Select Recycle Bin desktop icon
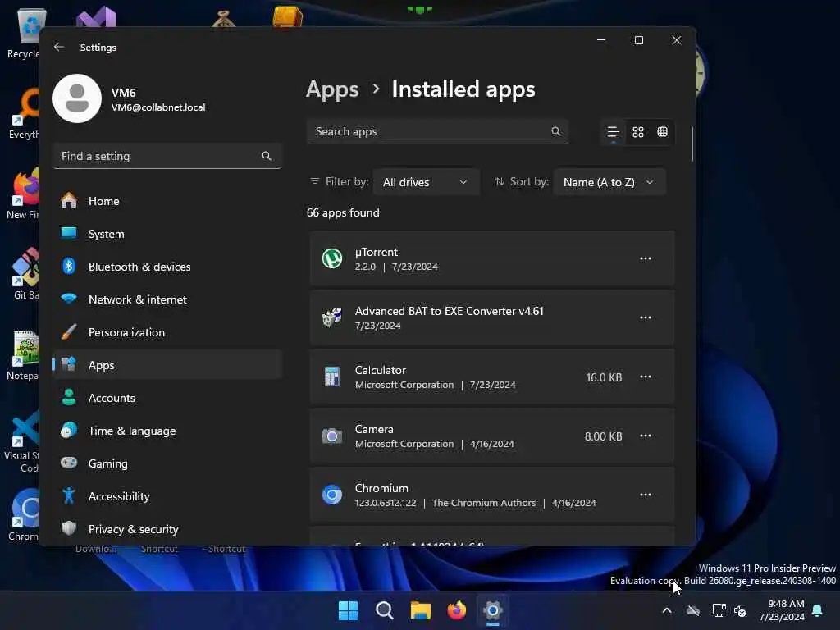 pyautogui.click(x=25, y=34)
